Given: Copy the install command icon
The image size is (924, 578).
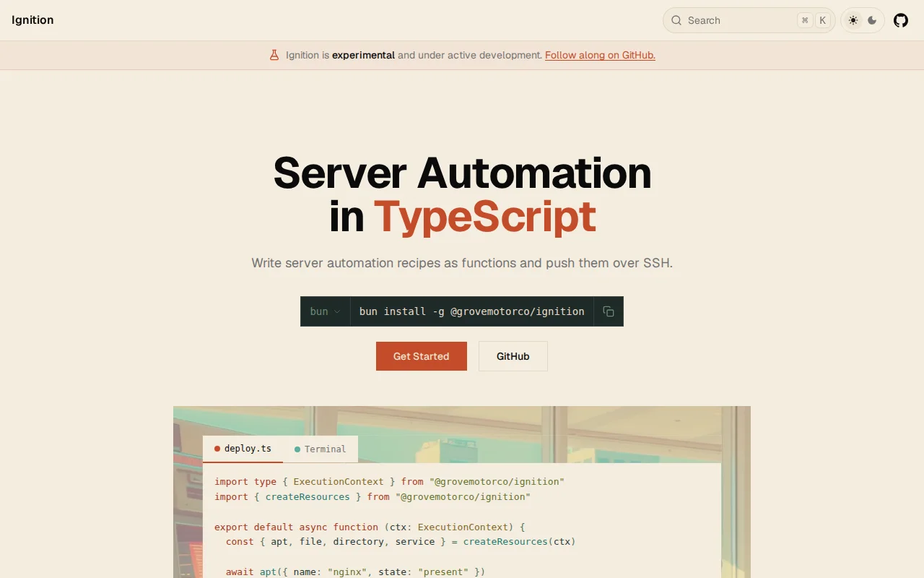Looking at the screenshot, I should pyautogui.click(x=609, y=311).
